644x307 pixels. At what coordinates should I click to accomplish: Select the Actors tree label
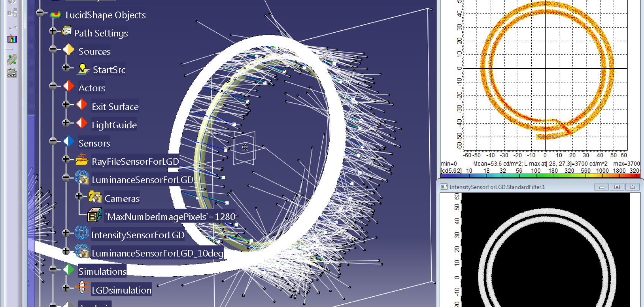point(92,88)
